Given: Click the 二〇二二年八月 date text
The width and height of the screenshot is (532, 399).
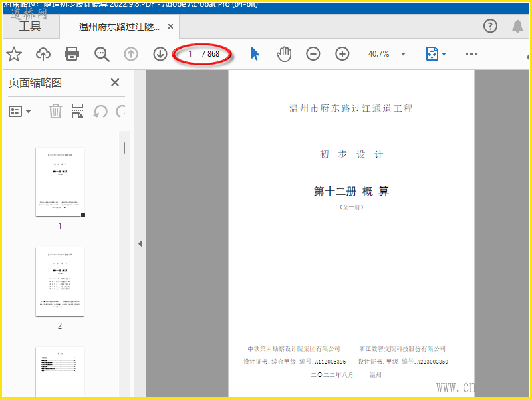Looking at the screenshot, I should 332,375.
